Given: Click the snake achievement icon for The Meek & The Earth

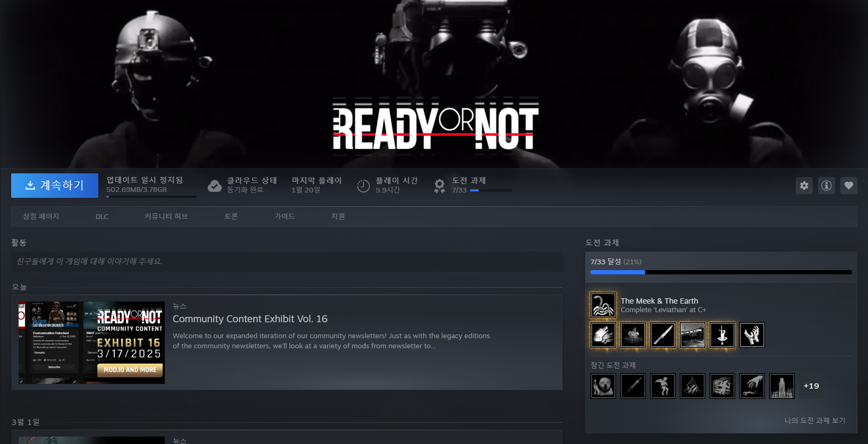Looking at the screenshot, I should tap(603, 305).
